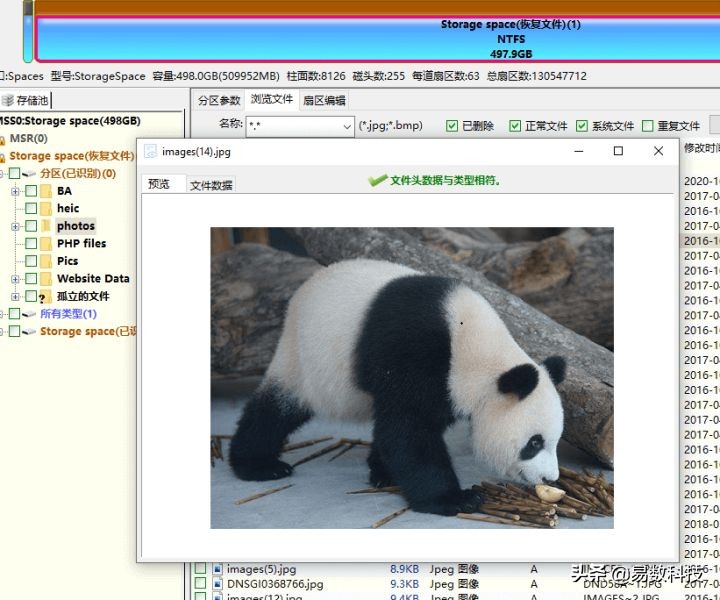
Task: Click the Storage space NTFS partition bar
Action: coord(377,39)
